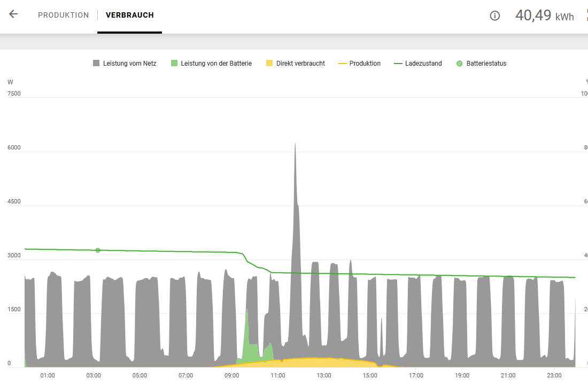Click the 09:00 time axis label
The width and height of the screenshot is (588, 386).
pyautogui.click(x=232, y=375)
